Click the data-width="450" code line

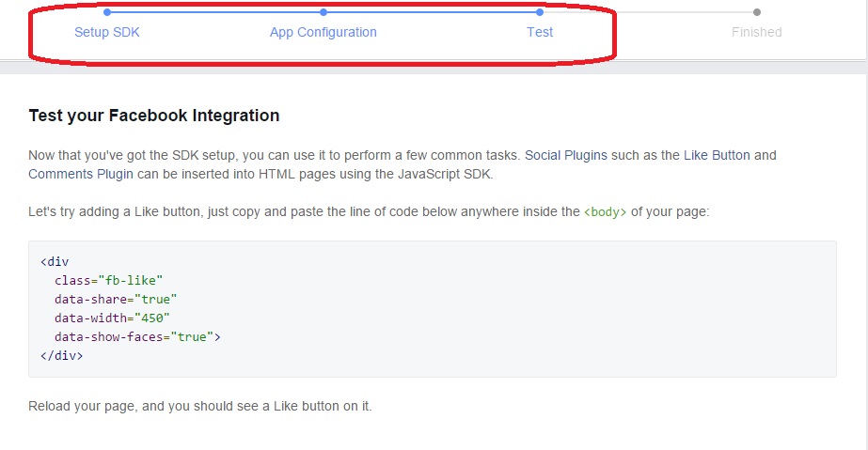coord(113,318)
